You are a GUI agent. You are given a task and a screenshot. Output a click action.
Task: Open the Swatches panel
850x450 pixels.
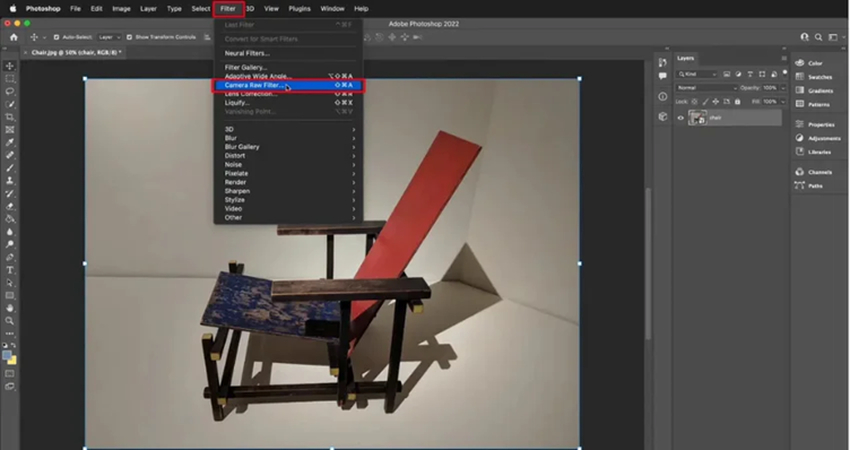pyautogui.click(x=814, y=77)
